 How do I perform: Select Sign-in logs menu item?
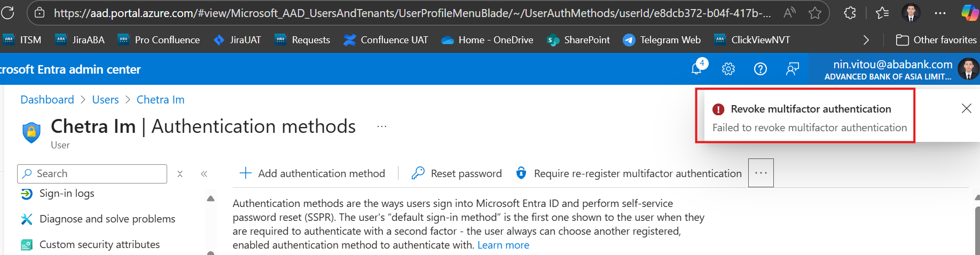(67, 193)
